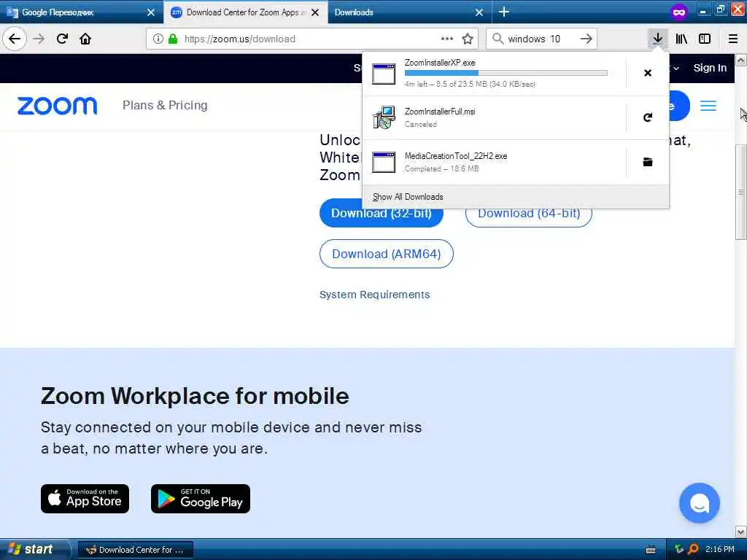Image resolution: width=747 pixels, height=560 pixels.
Task: Show site information icon in address bar
Action: [x=158, y=39]
